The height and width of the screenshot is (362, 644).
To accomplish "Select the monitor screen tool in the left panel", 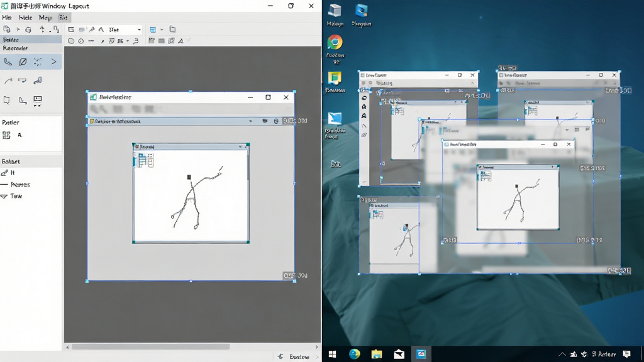I will [38, 100].
